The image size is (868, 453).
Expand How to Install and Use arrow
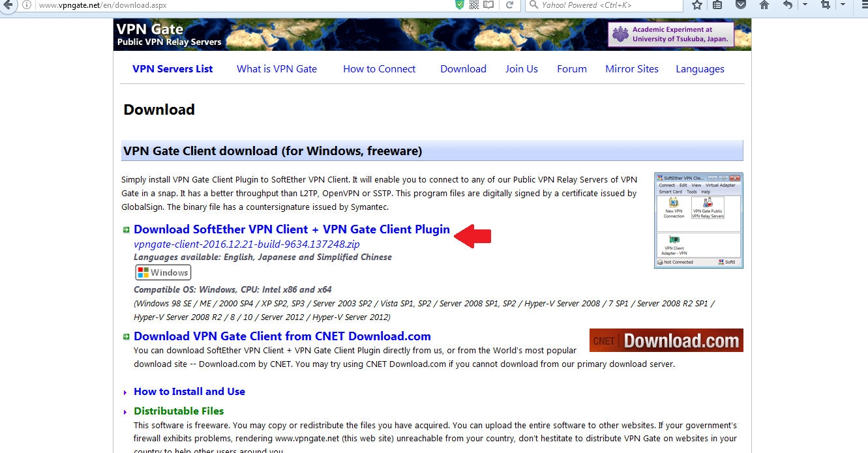tap(125, 392)
